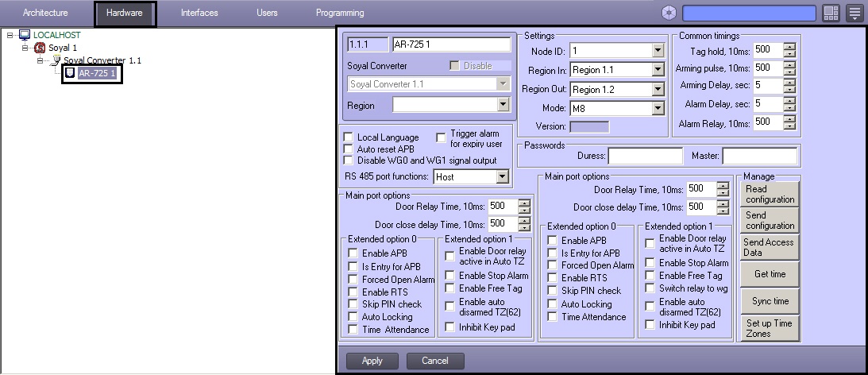This screenshot has width=868, height=375.
Task: Click the Tag hold value field
Action: pyautogui.click(x=769, y=50)
